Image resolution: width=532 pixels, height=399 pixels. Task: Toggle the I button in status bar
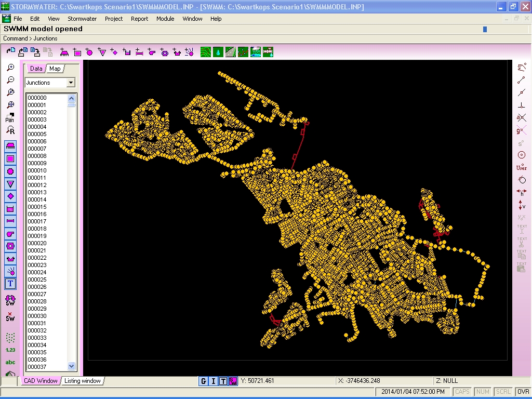tap(213, 381)
